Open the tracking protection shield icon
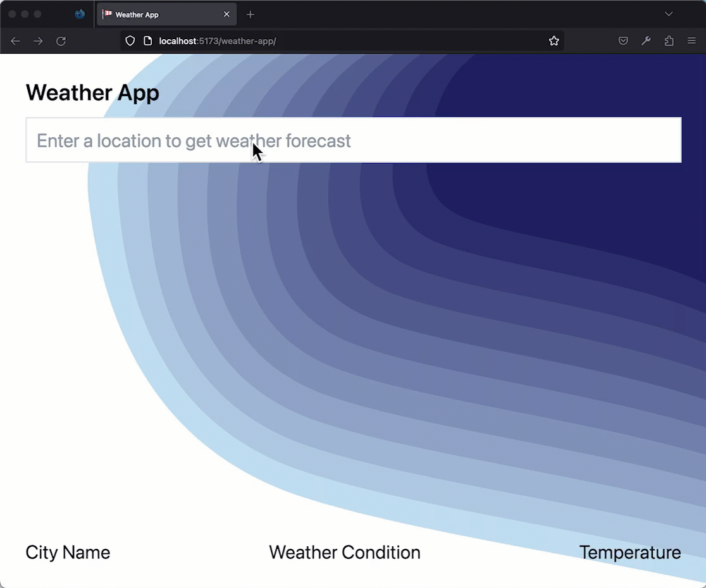This screenshot has width=706, height=588. click(x=130, y=41)
